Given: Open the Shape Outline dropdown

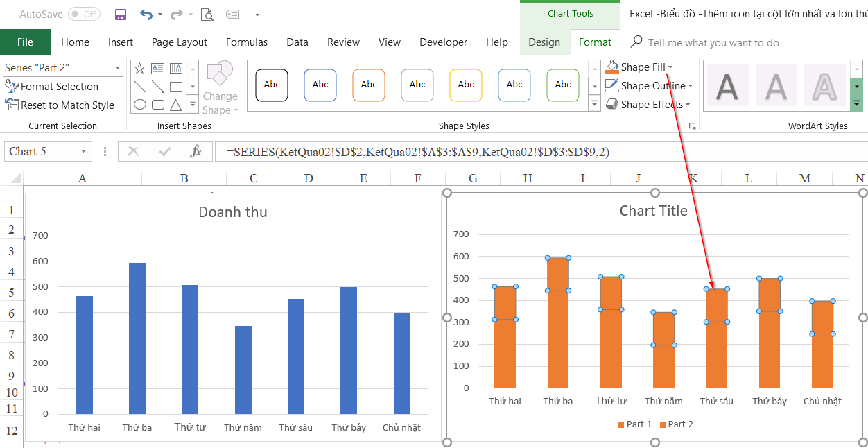Looking at the screenshot, I should coord(691,86).
